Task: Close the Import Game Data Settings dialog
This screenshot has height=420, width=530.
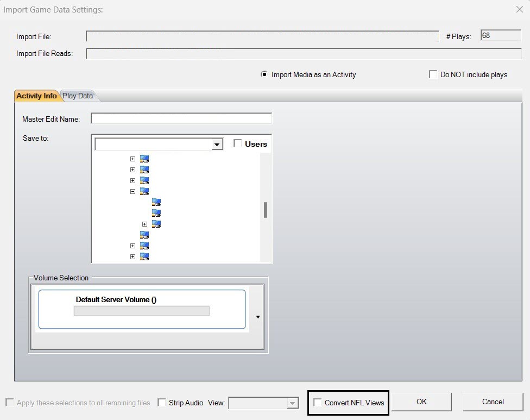Action: pyautogui.click(x=520, y=9)
